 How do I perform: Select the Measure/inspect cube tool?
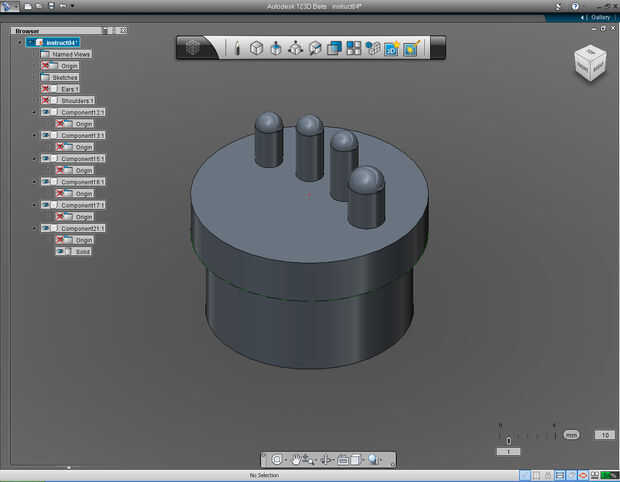tap(315, 48)
